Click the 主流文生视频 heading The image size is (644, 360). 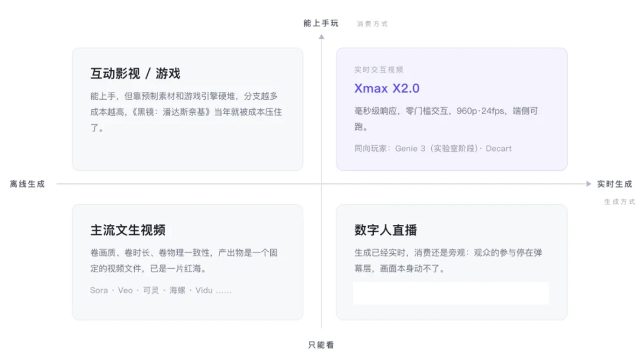(x=128, y=230)
